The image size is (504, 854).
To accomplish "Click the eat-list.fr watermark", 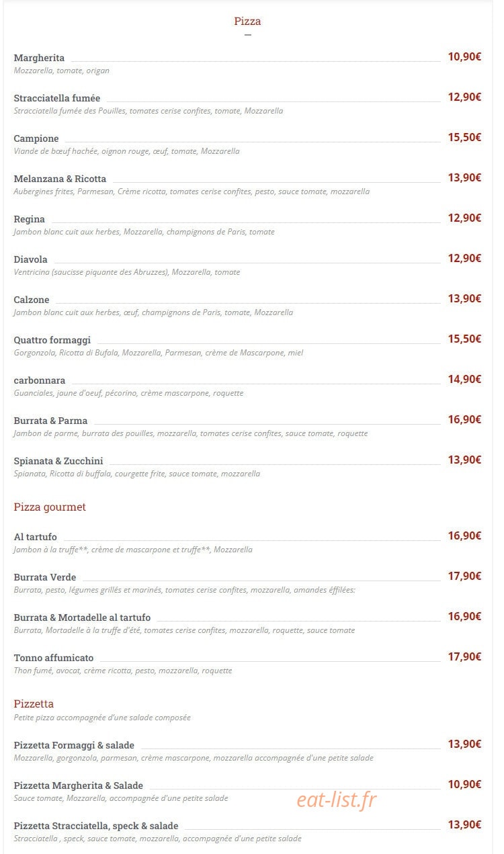I will (x=337, y=800).
